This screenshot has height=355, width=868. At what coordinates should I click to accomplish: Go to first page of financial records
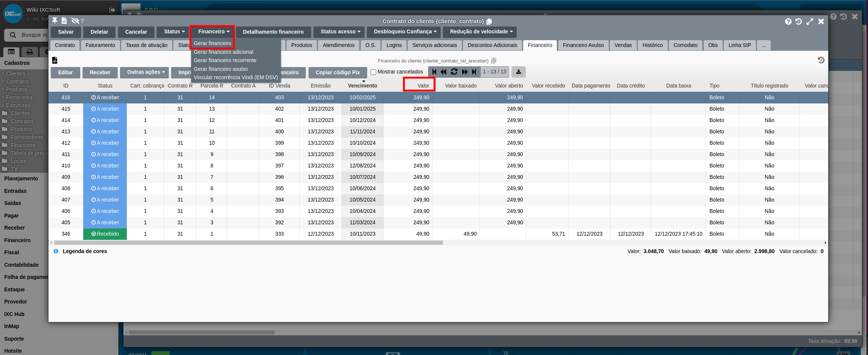click(x=434, y=72)
